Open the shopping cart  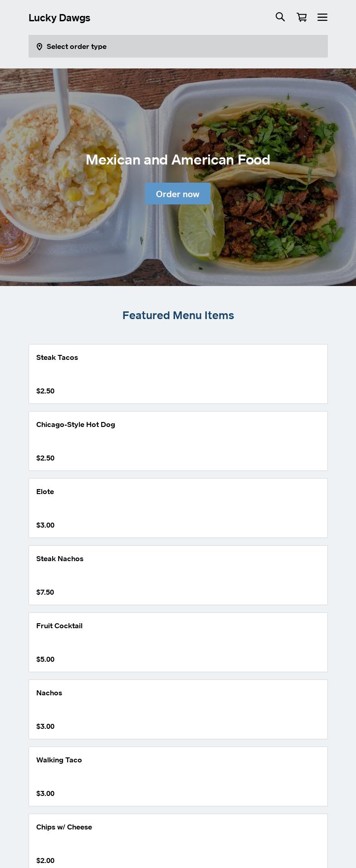[302, 17]
